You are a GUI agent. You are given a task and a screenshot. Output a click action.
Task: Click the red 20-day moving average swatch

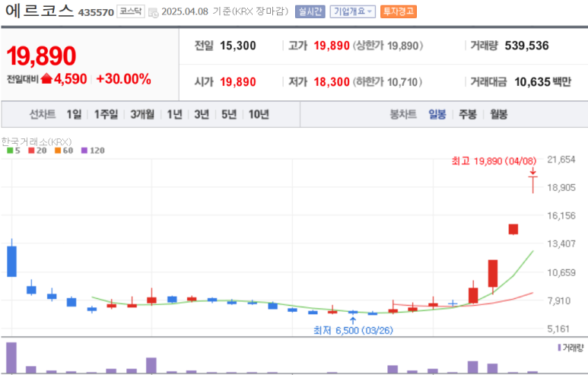point(31,151)
